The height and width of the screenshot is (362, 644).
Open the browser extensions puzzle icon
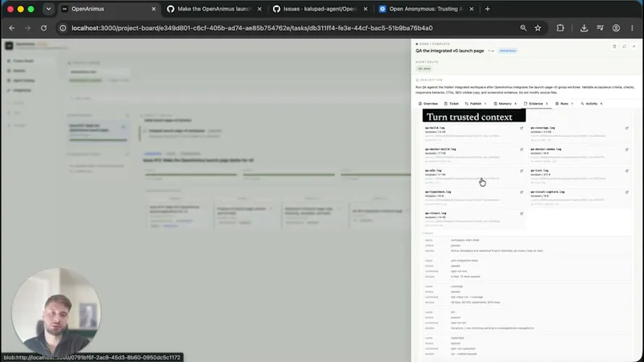coord(560,28)
